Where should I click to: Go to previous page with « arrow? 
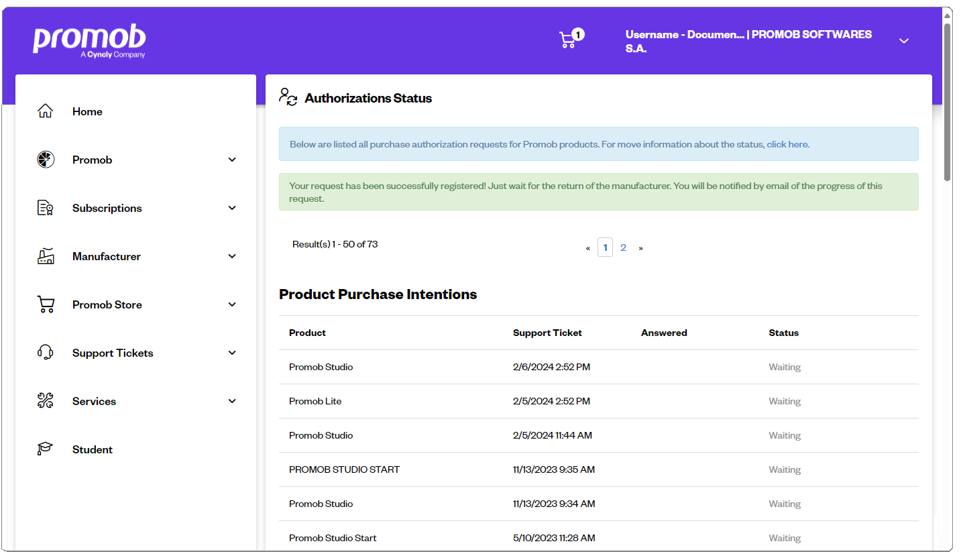pyautogui.click(x=588, y=248)
